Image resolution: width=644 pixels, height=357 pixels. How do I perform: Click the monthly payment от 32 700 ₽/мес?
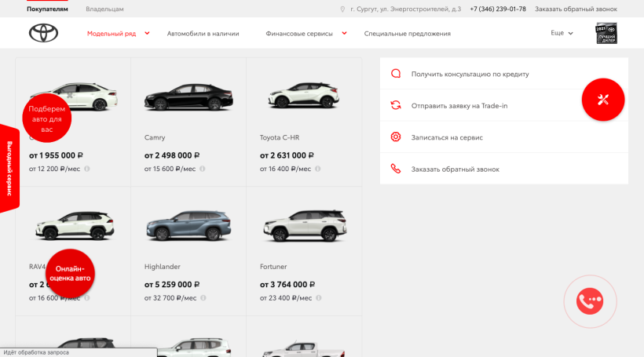point(170,298)
